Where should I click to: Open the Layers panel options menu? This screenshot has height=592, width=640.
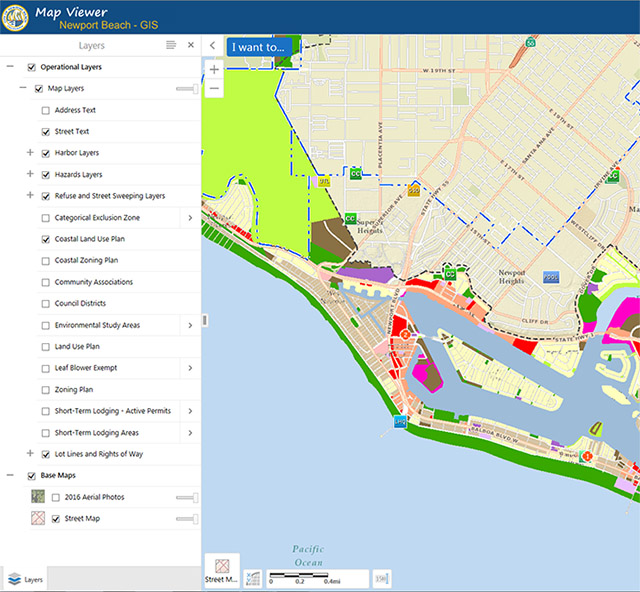click(x=171, y=45)
